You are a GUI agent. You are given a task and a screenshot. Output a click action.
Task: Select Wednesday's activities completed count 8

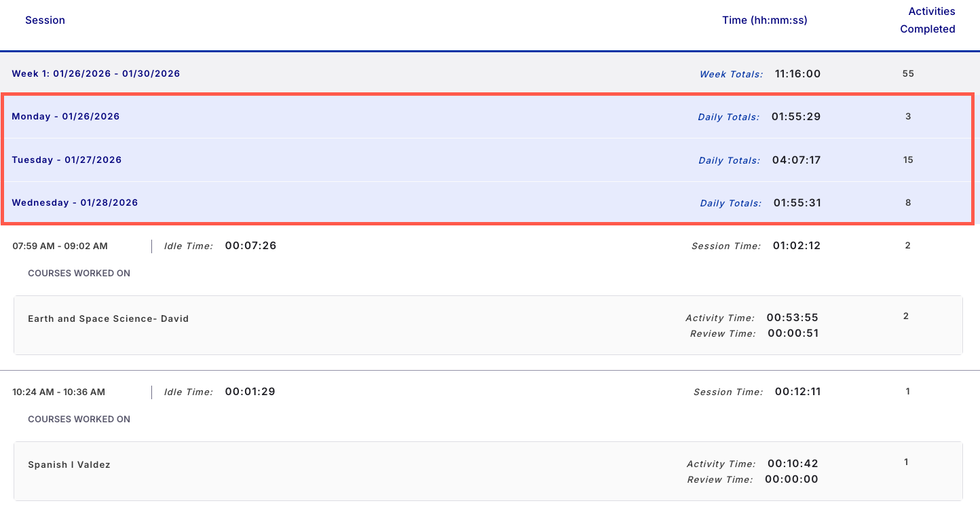pyautogui.click(x=908, y=202)
